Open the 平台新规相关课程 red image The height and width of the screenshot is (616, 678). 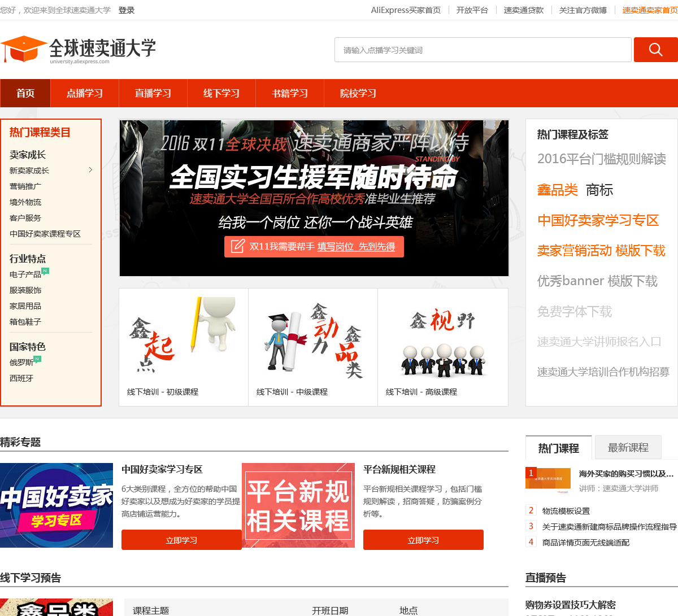[298, 505]
